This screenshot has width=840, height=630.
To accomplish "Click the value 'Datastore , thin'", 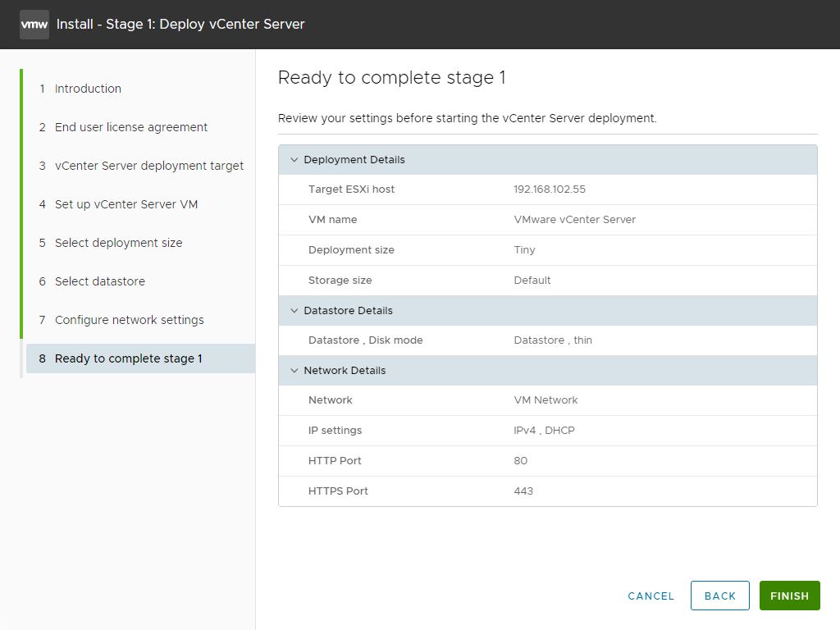I will pyautogui.click(x=553, y=340).
